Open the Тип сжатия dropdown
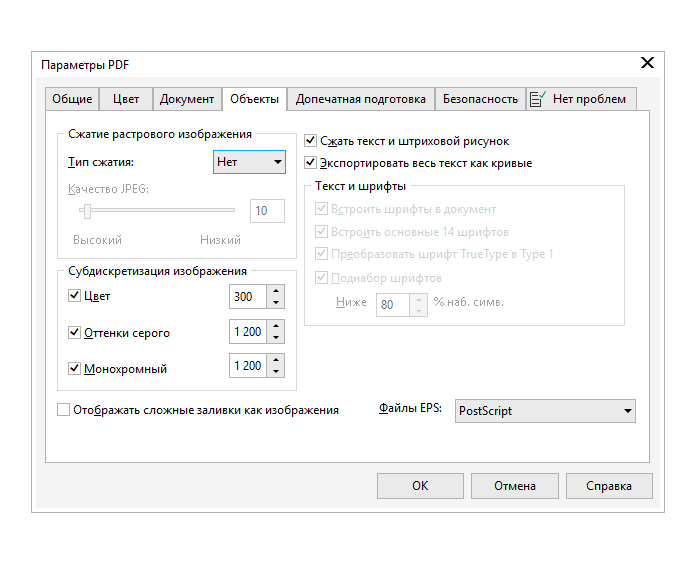Image resolution: width=696 pixels, height=564 pixels. point(250,162)
